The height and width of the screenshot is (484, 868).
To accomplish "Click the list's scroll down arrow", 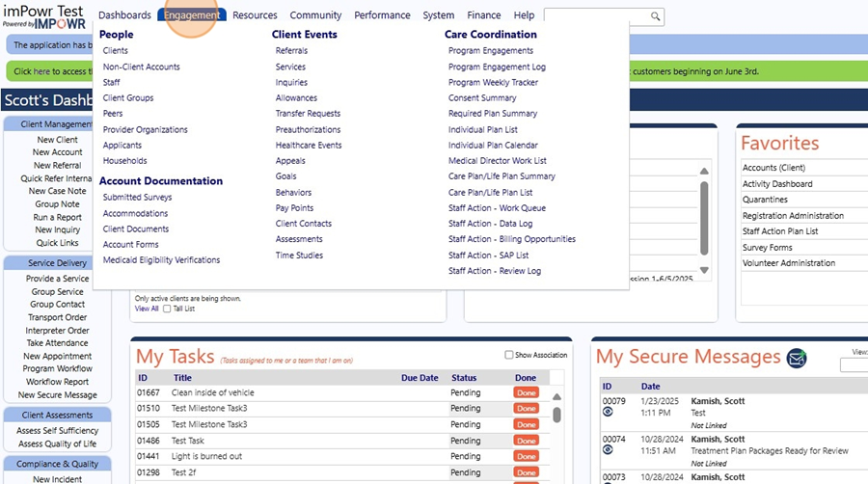I will click(x=704, y=270).
